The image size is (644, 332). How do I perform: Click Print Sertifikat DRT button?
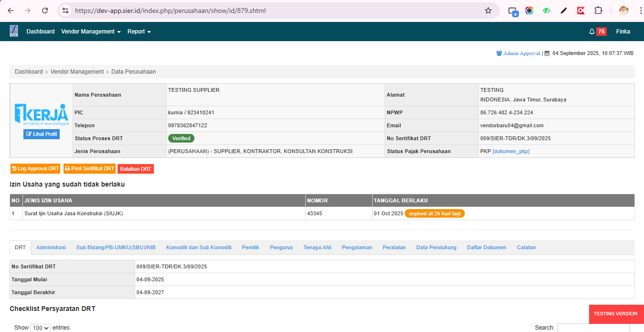(x=89, y=169)
